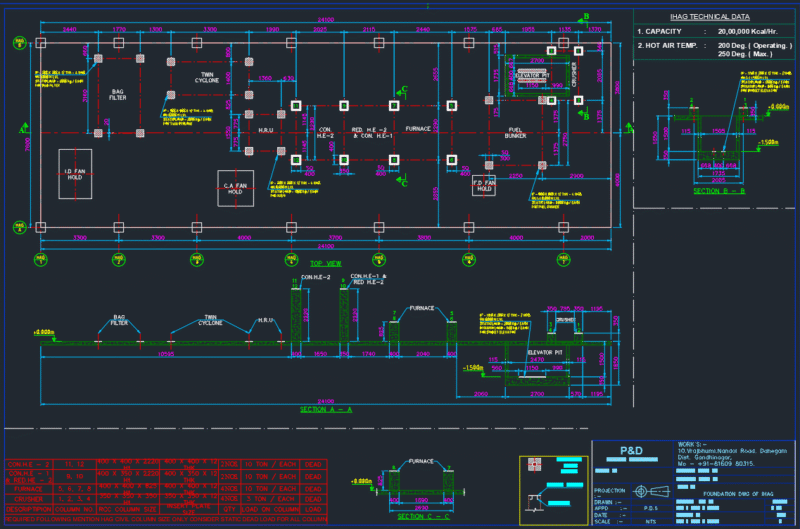Click the DATE field label
This screenshot has height=529, width=800.
click(601, 515)
